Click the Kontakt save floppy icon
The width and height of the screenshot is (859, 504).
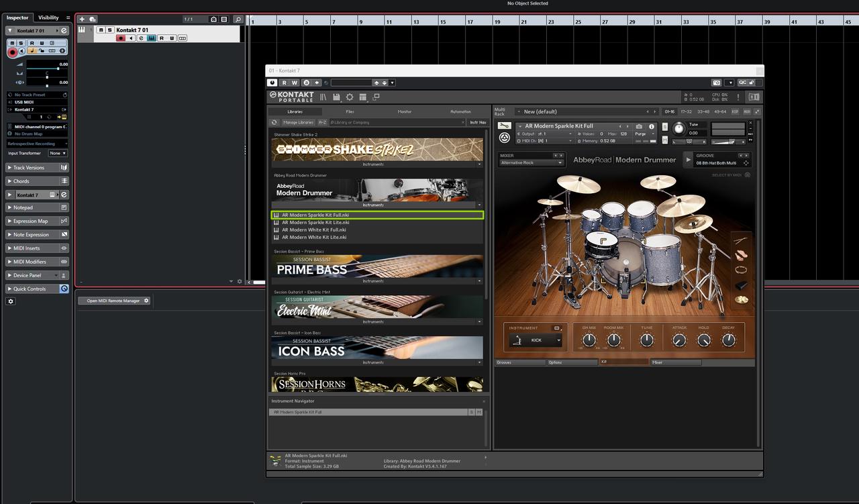pyautogui.click(x=336, y=97)
